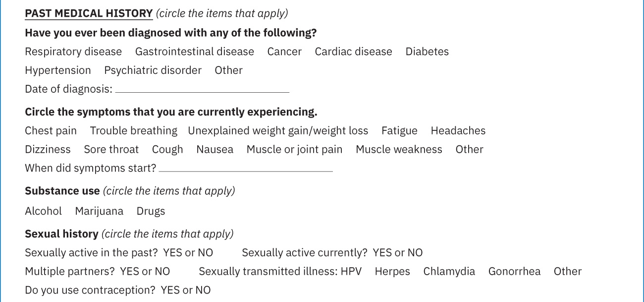The height and width of the screenshot is (302, 644).
Task: Select Marijuana under Substance use
Action: coord(99,211)
